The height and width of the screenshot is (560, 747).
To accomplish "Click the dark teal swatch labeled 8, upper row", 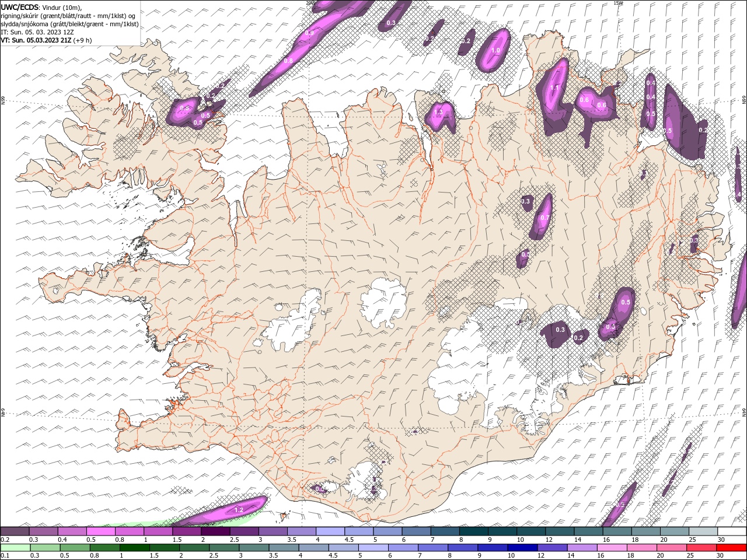I will tap(474, 531).
